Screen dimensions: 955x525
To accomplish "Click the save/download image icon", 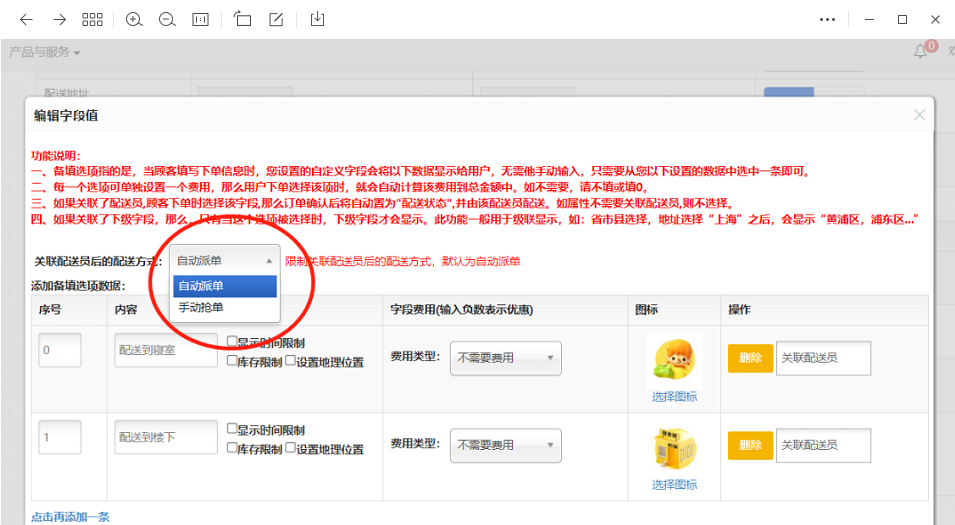I will tap(318, 19).
